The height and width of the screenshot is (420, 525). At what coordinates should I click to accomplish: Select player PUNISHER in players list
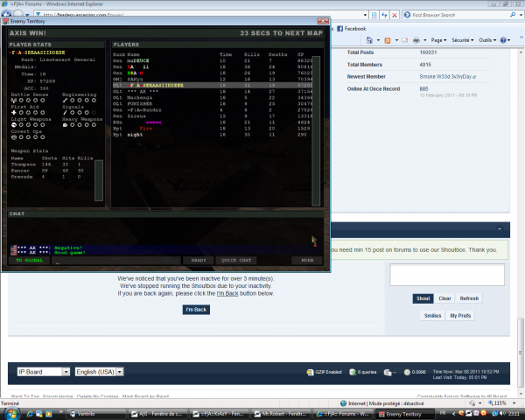[x=213, y=104]
